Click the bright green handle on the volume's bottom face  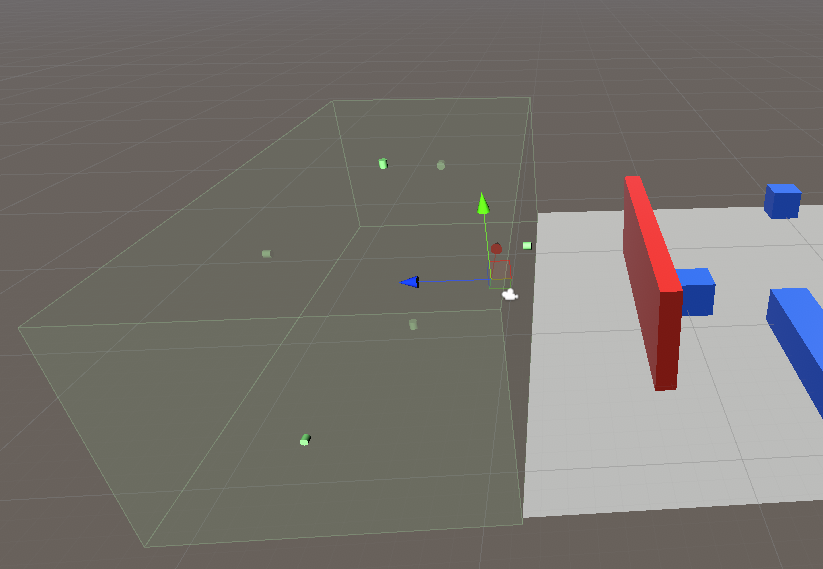tap(305, 440)
